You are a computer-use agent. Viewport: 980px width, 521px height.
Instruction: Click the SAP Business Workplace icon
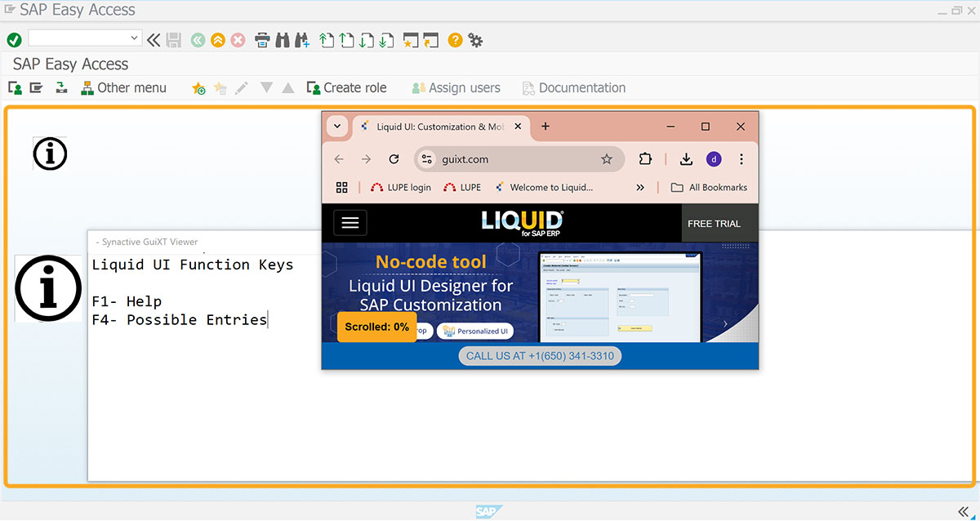coord(61,87)
